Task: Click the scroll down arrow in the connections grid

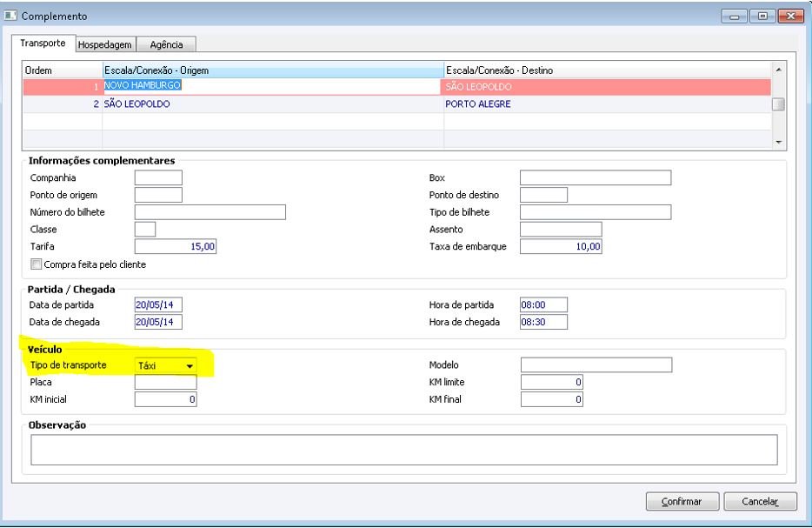Action: pos(778,142)
